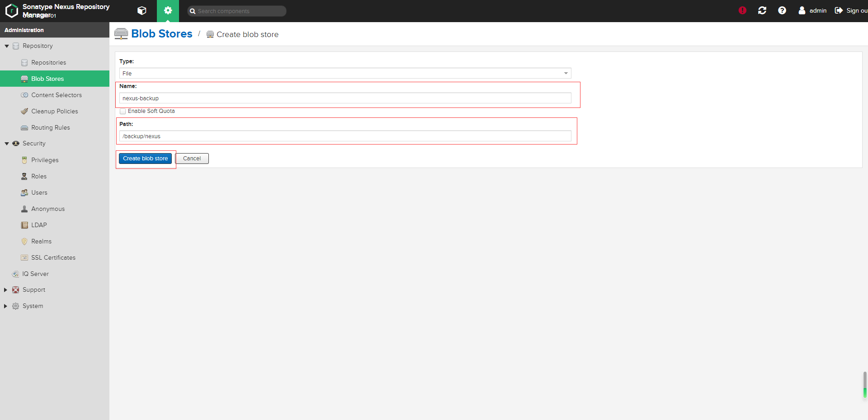
Task: Click the red system status alert icon
Action: (742, 10)
